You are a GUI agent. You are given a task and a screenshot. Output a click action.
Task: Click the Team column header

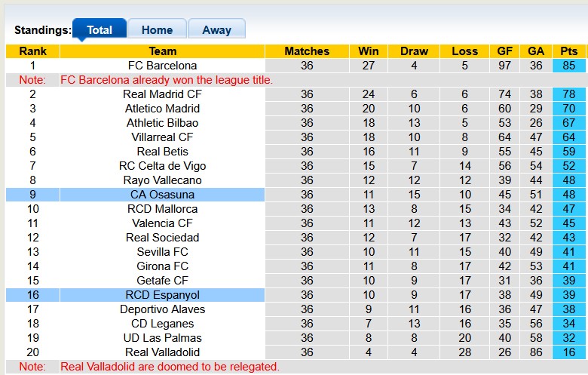[x=162, y=51]
